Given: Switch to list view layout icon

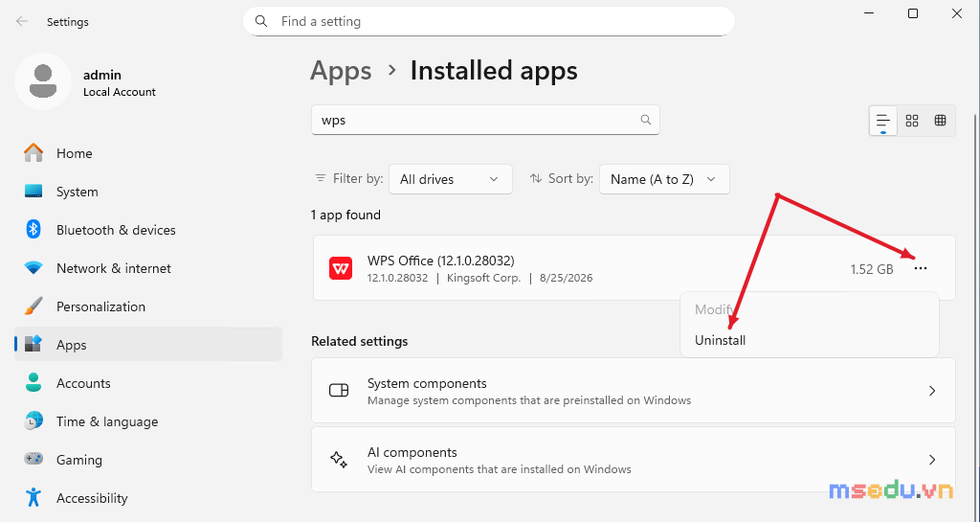Looking at the screenshot, I should (x=883, y=120).
